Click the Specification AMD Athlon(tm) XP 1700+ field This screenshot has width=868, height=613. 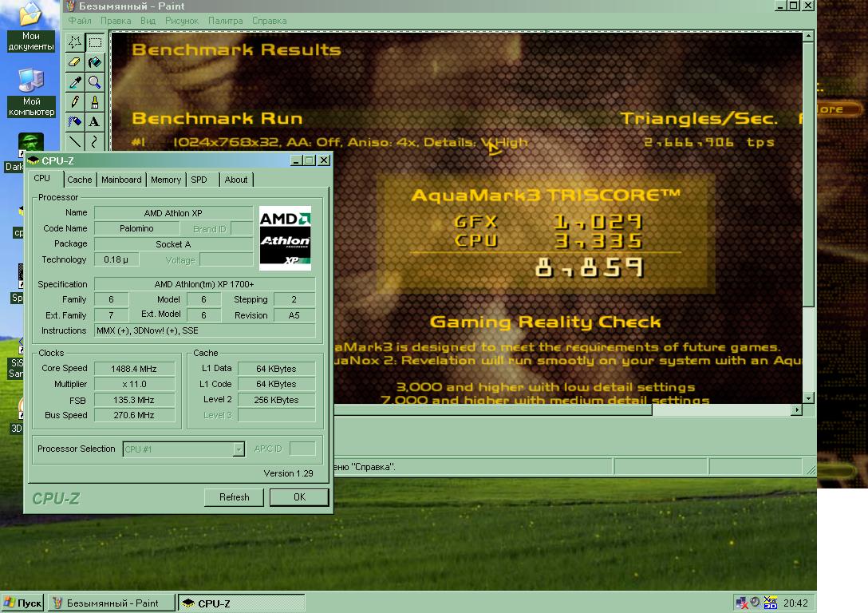[x=204, y=284]
